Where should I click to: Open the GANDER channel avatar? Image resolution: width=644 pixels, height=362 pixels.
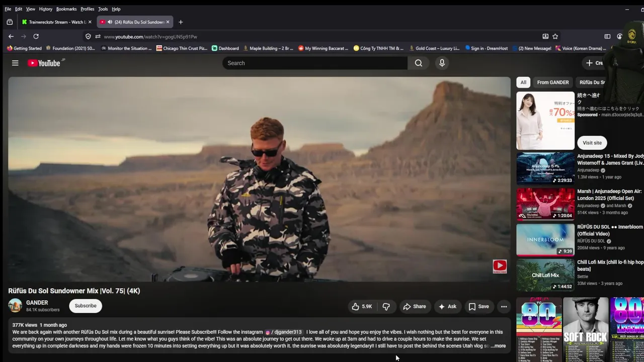[15, 306]
